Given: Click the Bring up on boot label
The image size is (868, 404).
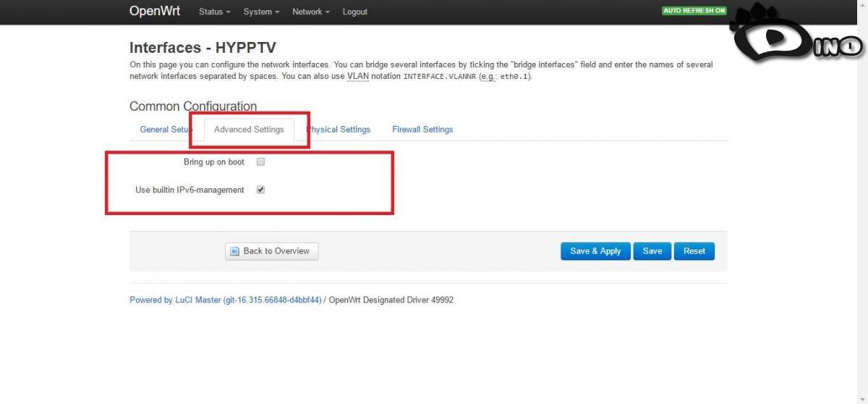Looking at the screenshot, I should click(214, 162).
